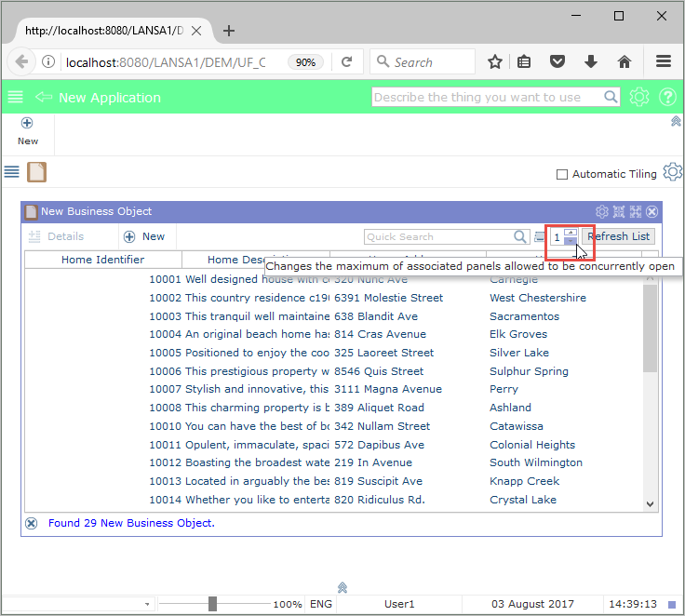The image size is (685, 616).
Task: Open the browser hamburger menu
Action: pos(664,61)
